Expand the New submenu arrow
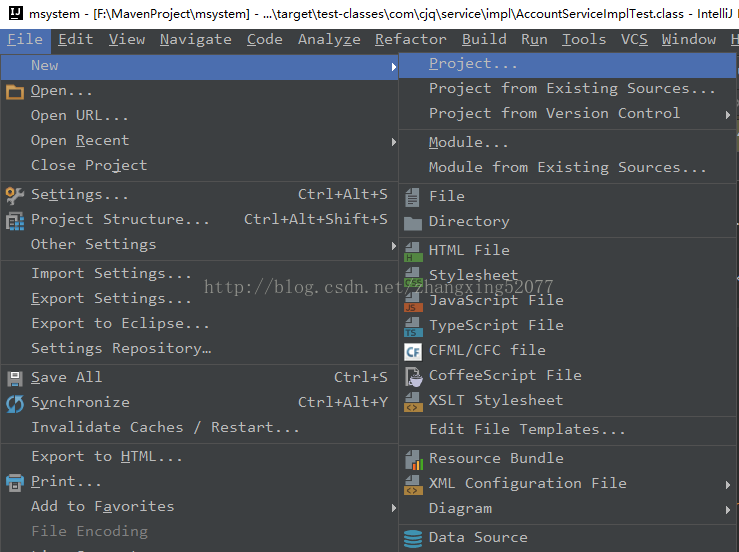The width and height of the screenshot is (739, 552). 394,67
